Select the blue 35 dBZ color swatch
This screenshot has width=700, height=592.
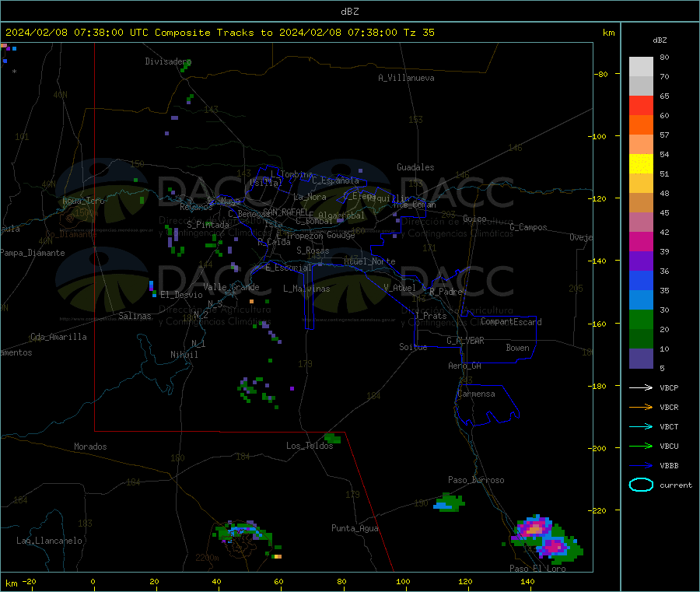point(641,280)
